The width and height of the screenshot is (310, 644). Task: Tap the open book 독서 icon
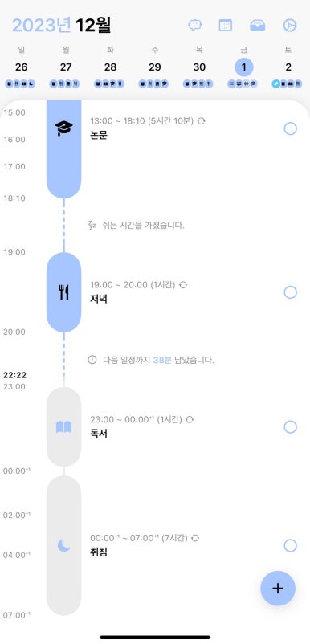63,427
